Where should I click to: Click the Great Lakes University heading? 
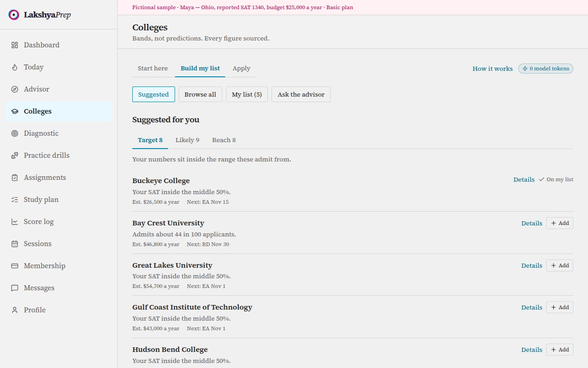[x=172, y=265]
